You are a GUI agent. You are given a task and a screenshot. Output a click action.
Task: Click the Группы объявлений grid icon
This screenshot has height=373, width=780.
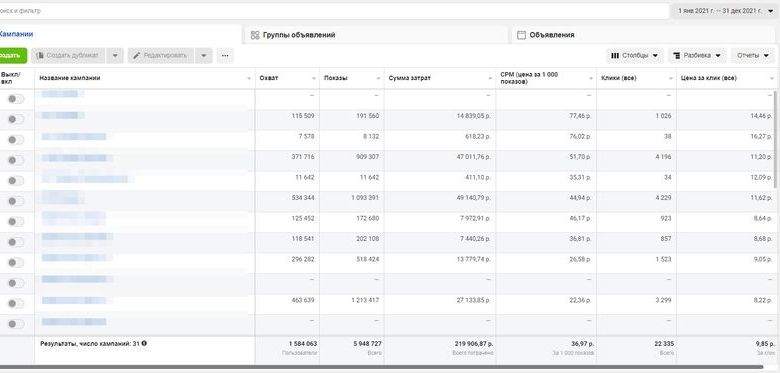point(255,35)
